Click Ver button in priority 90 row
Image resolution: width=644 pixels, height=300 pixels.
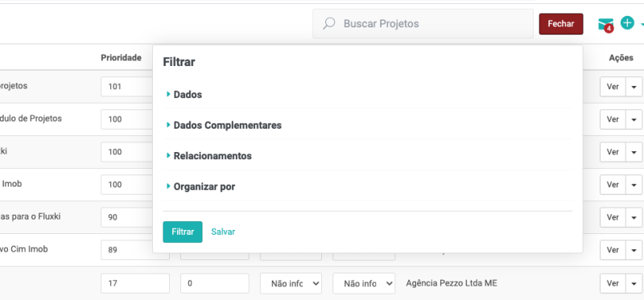click(x=613, y=217)
